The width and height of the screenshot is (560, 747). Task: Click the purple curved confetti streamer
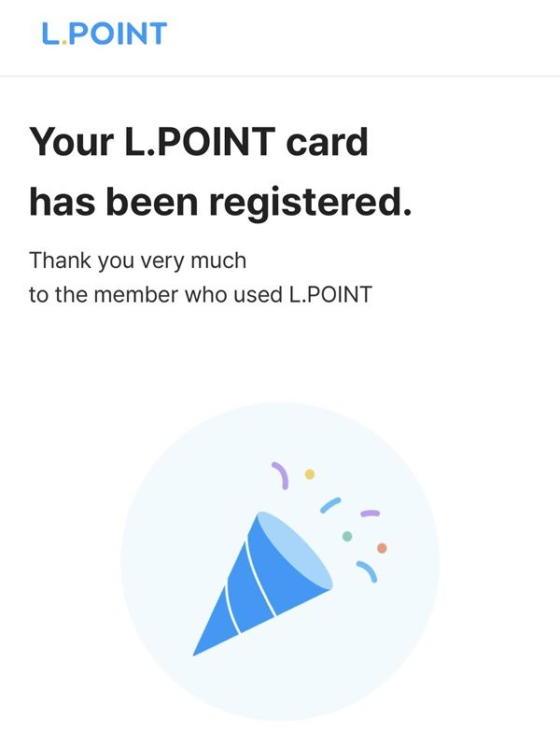280,476
